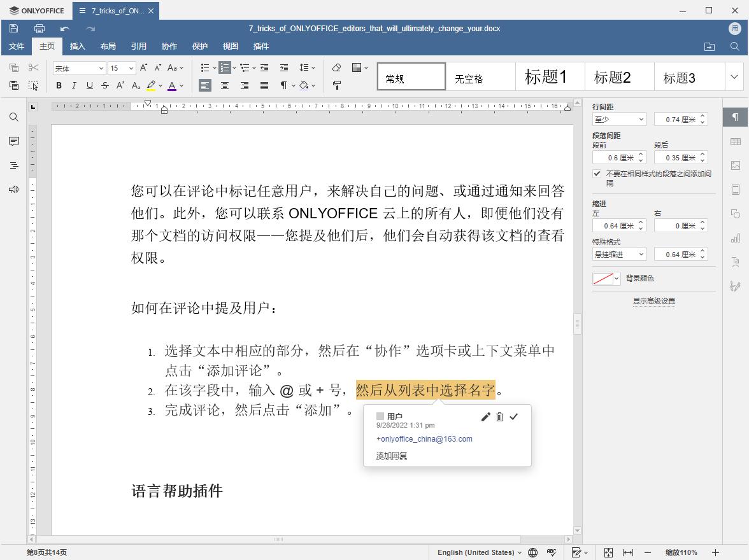The width and height of the screenshot is (749, 560).
Task: Open the Navigation headings panel
Action: click(13, 165)
